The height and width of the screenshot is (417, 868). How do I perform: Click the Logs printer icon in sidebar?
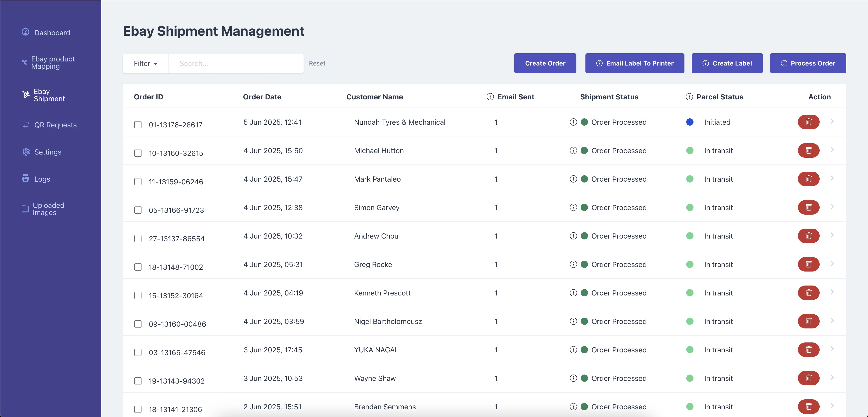[x=26, y=178]
